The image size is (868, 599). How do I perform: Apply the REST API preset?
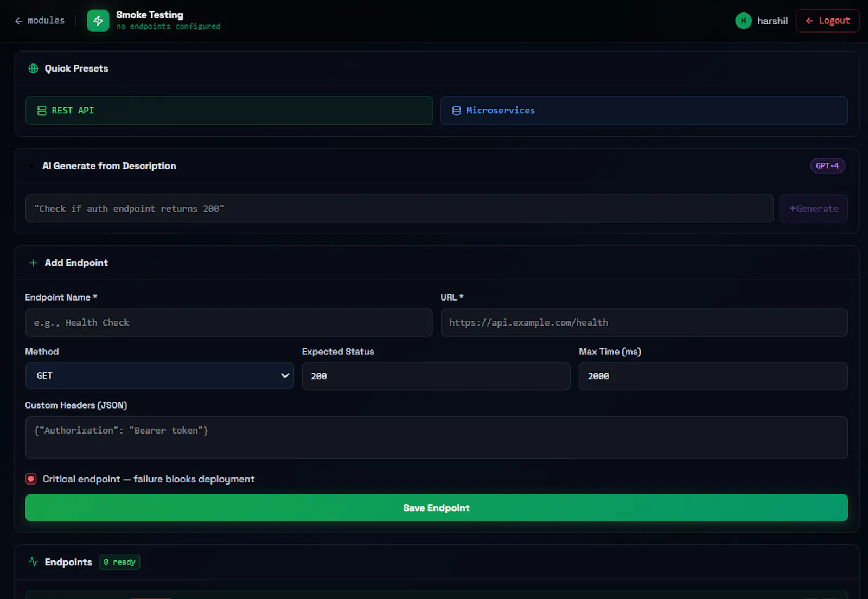click(229, 111)
